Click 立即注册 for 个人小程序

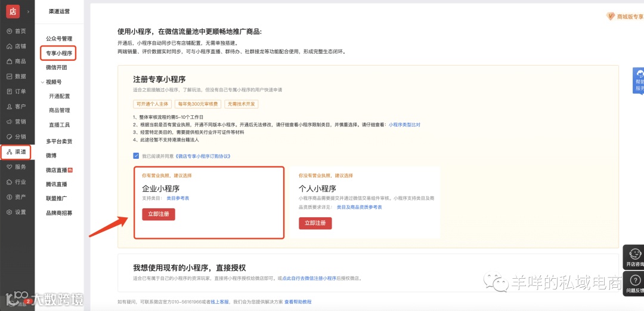(315, 223)
